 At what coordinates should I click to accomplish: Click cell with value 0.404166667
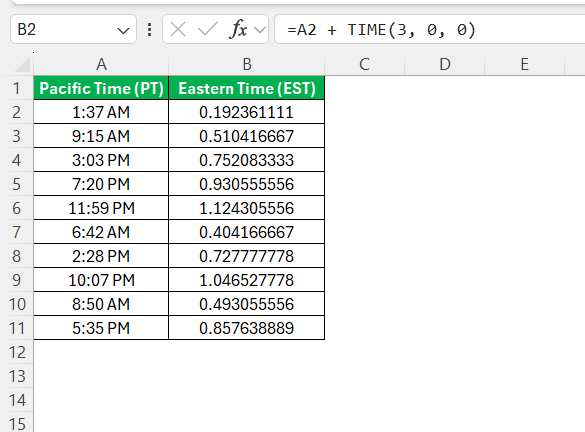(x=247, y=232)
